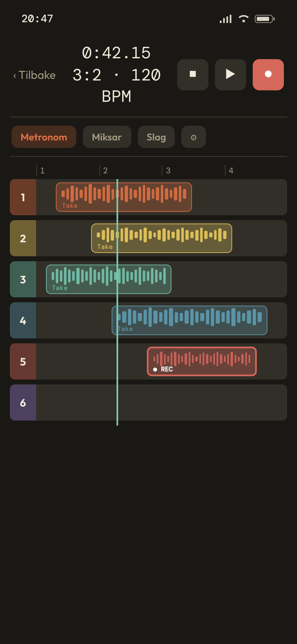
Task: Open settings via the gear icon
Action: 194,137
